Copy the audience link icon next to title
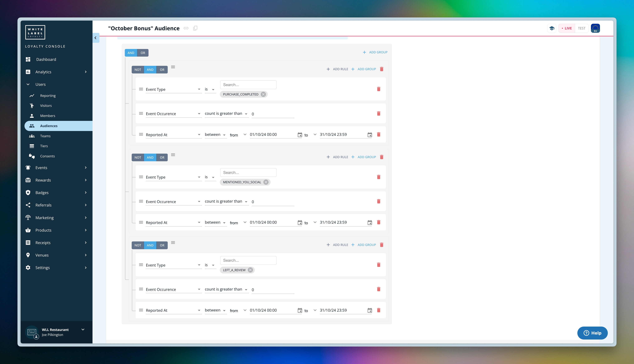This screenshot has height=364, width=634. point(186,28)
